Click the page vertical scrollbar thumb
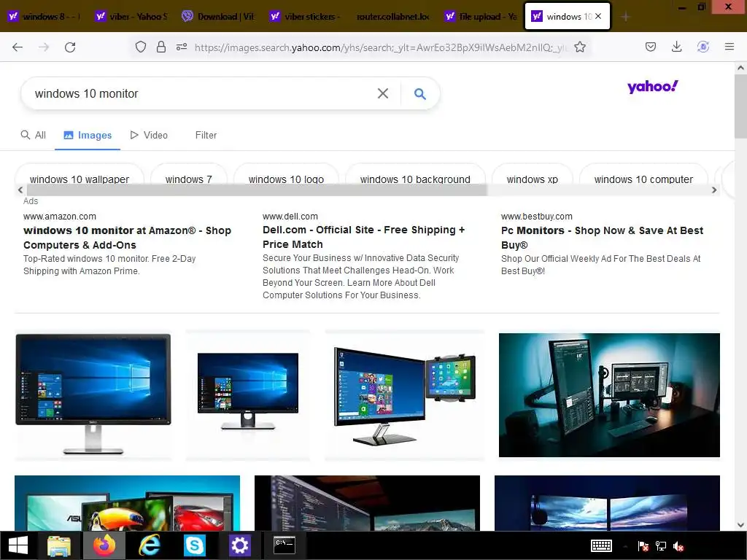Screen dimensions: 747x560 pos(740,105)
